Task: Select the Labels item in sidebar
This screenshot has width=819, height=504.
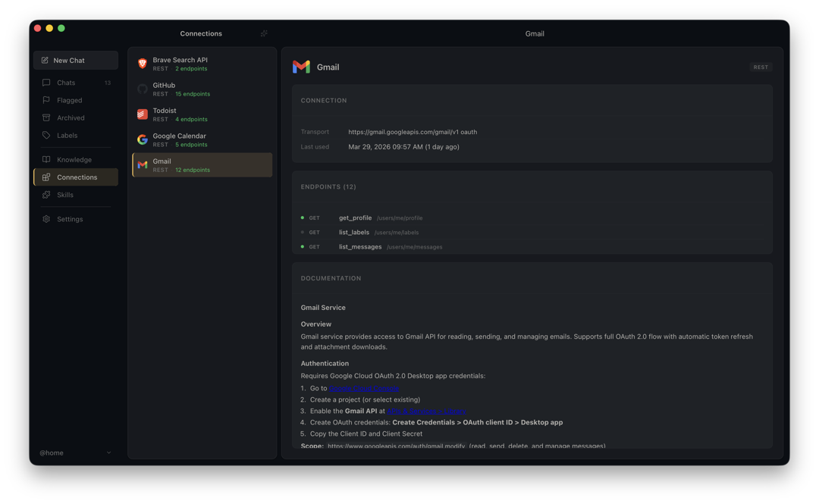Action: tap(67, 135)
